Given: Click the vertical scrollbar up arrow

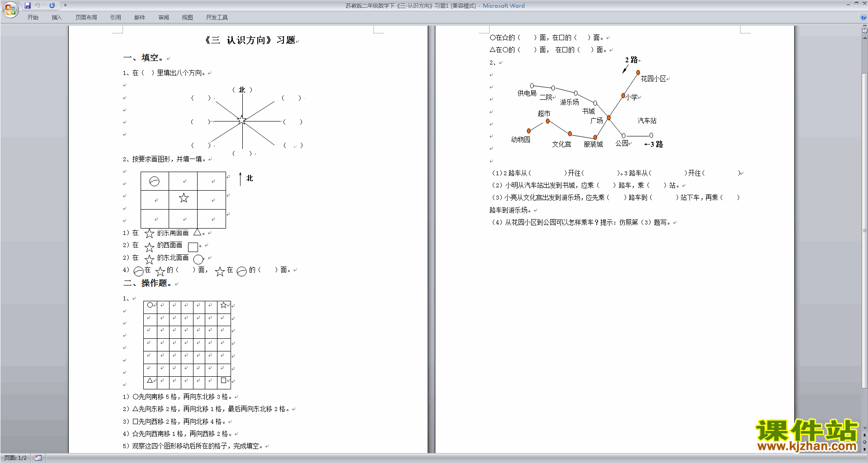Looking at the screenshot, I should 865,38.
